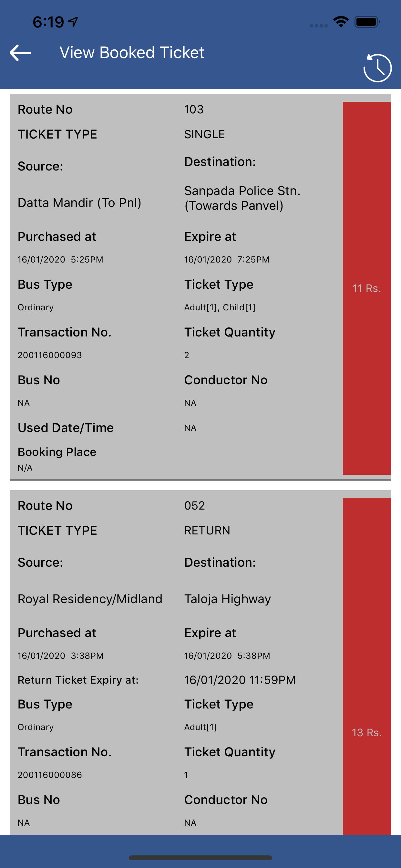The image size is (401, 868).
Task: Tap the battery status icon
Action: coord(367,22)
